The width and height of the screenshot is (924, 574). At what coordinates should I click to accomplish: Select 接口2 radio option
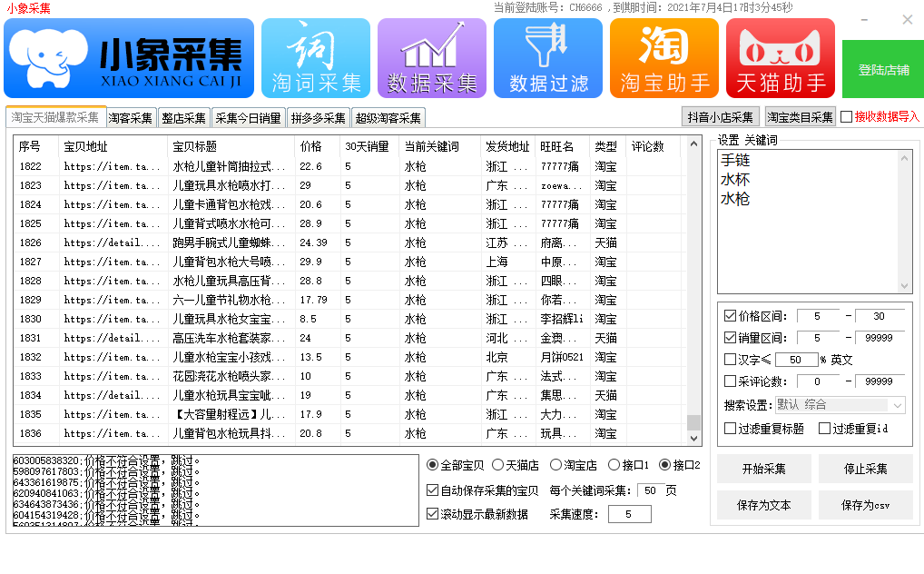click(x=664, y=465)
